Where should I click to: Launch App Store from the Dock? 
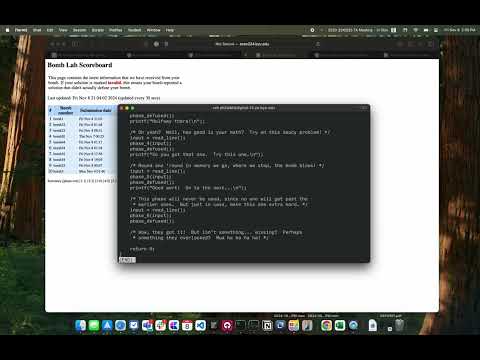(107, 325)
